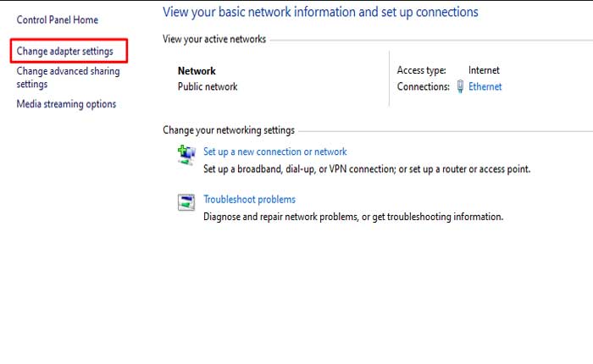Open Control Panel Home
This screenshot has width=593, height=364.
pos(57,19)
